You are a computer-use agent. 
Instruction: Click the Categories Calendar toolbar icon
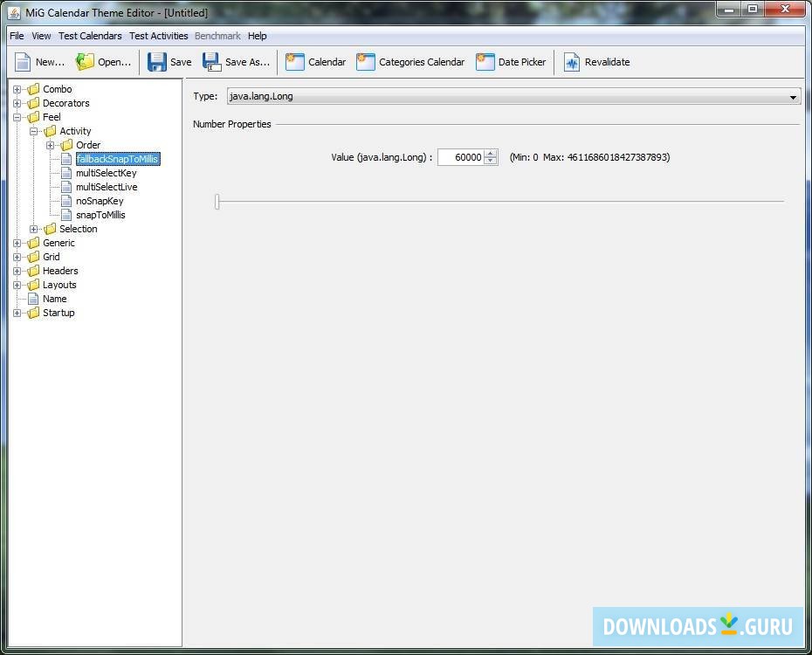point(366,62)
